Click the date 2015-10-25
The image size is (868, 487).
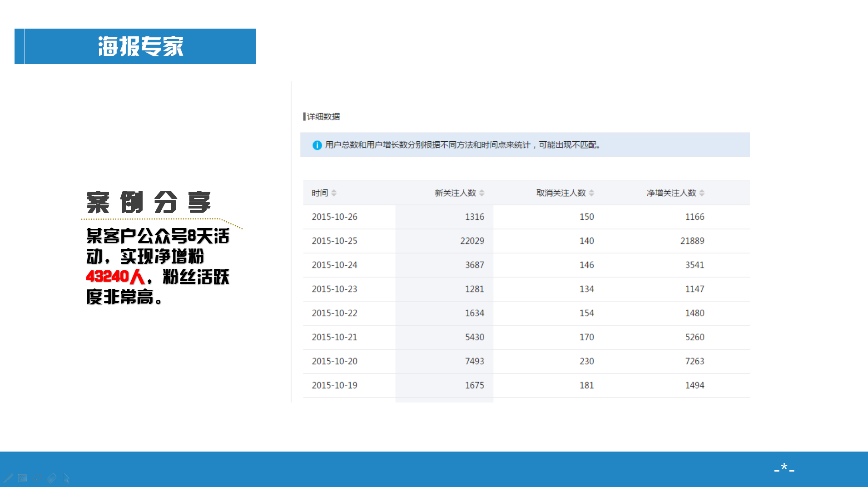[334, 241]
